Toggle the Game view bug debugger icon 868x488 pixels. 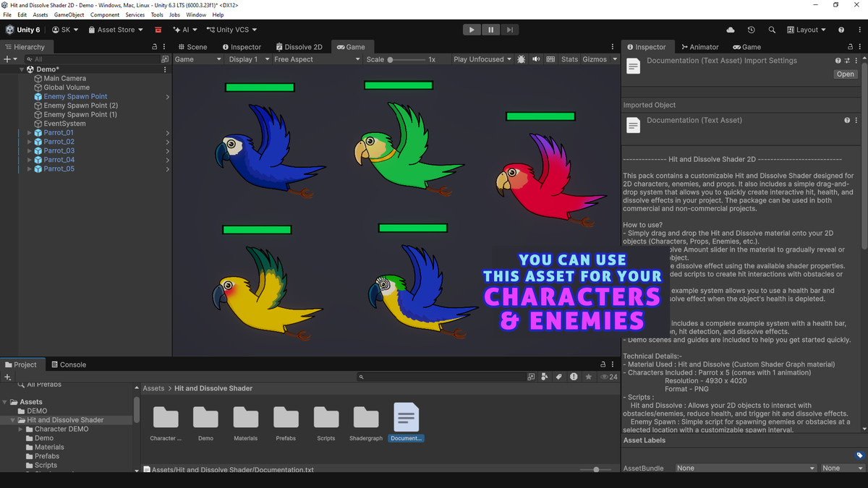click(x=522, y=59)
